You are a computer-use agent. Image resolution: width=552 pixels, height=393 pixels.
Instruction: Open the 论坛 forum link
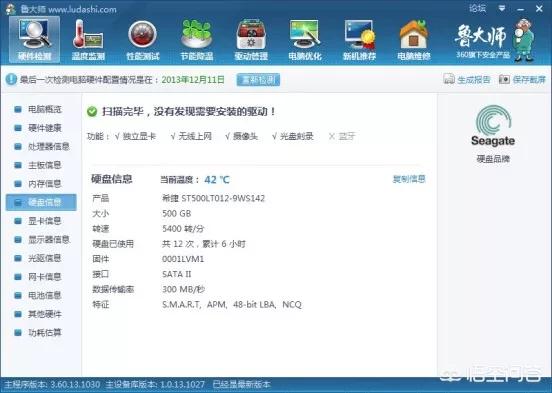pyautogui.click(x=477, y=8)
